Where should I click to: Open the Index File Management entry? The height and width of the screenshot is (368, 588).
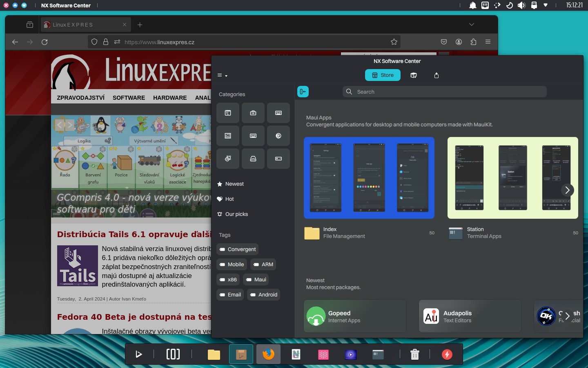369,233
